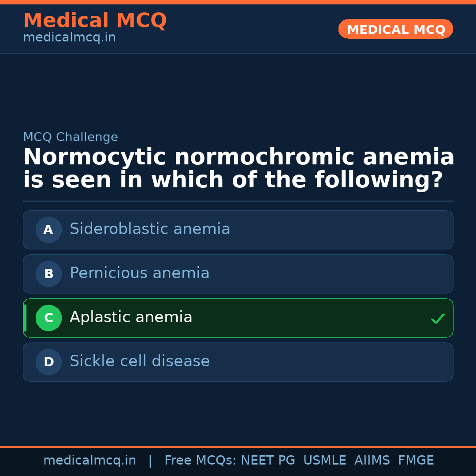Image resolution: width=476 pixels, height=476 pixels.
Task: Click the letter A option circle
Action: point(48,230)
